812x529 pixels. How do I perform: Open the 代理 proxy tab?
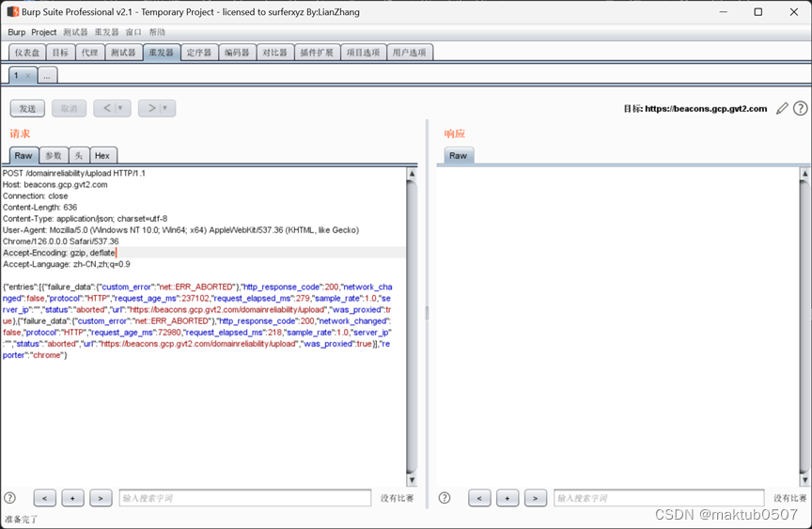point(90,53)
